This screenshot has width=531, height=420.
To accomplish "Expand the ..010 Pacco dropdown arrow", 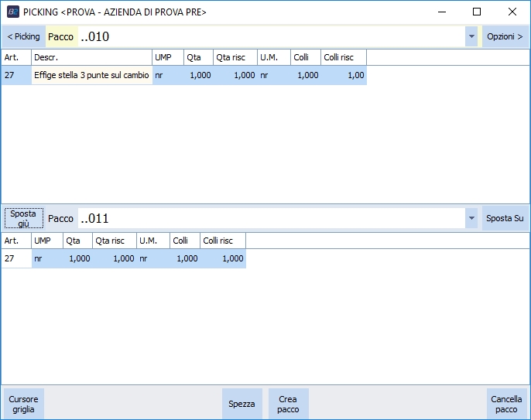I will [471, 36].
